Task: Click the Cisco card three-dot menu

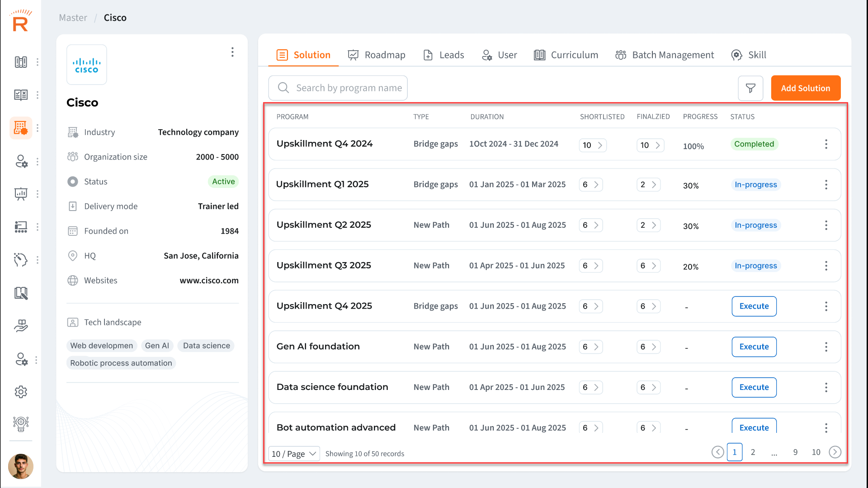Action: tap(232, 52)
